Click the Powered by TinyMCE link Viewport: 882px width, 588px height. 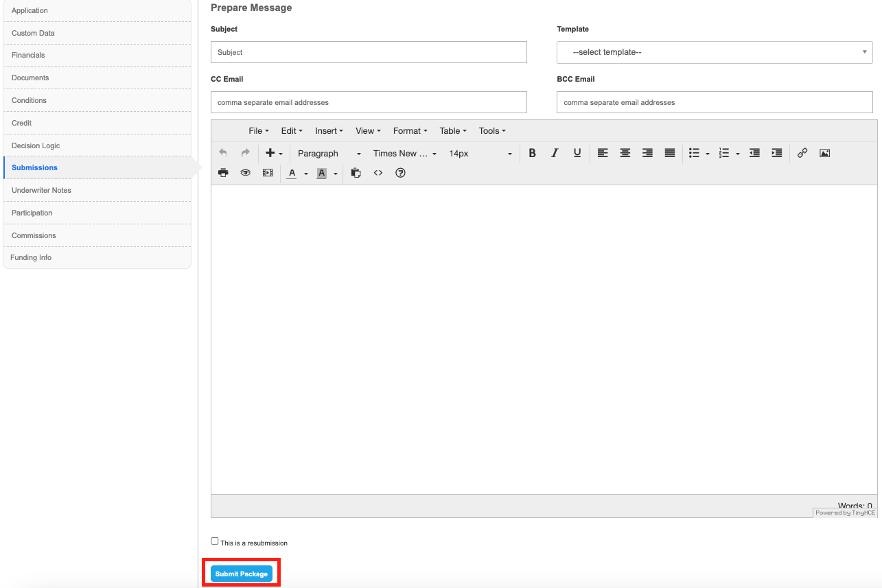click(845, 513)
